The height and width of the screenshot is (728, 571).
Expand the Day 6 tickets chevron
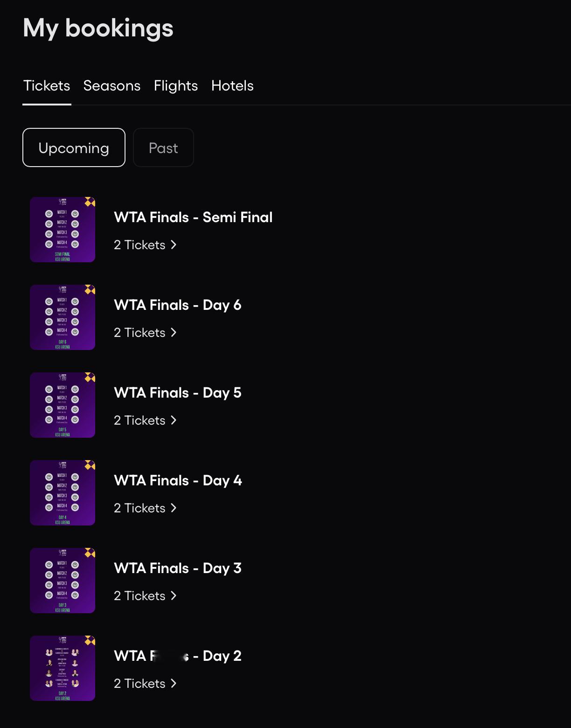tap(174, 333)
